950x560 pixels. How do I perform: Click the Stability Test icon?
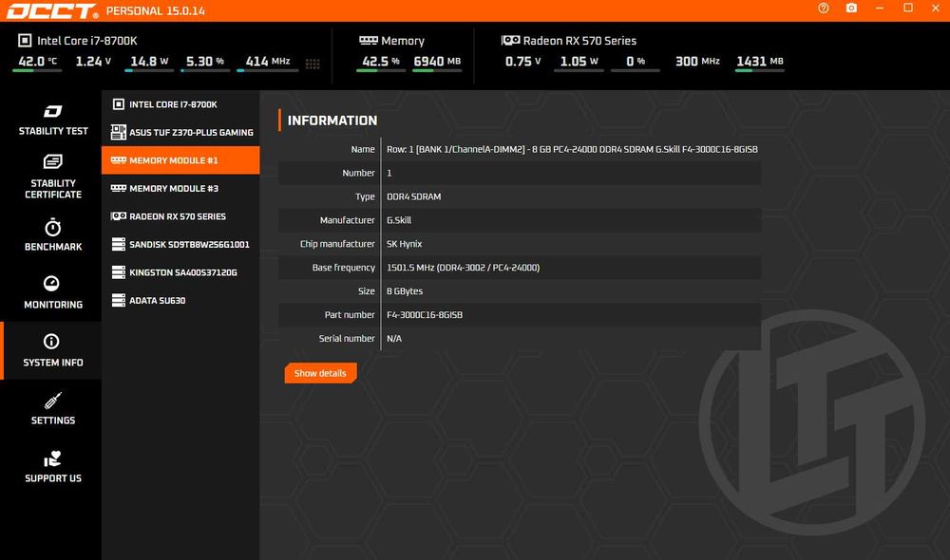tap(52, 111)
